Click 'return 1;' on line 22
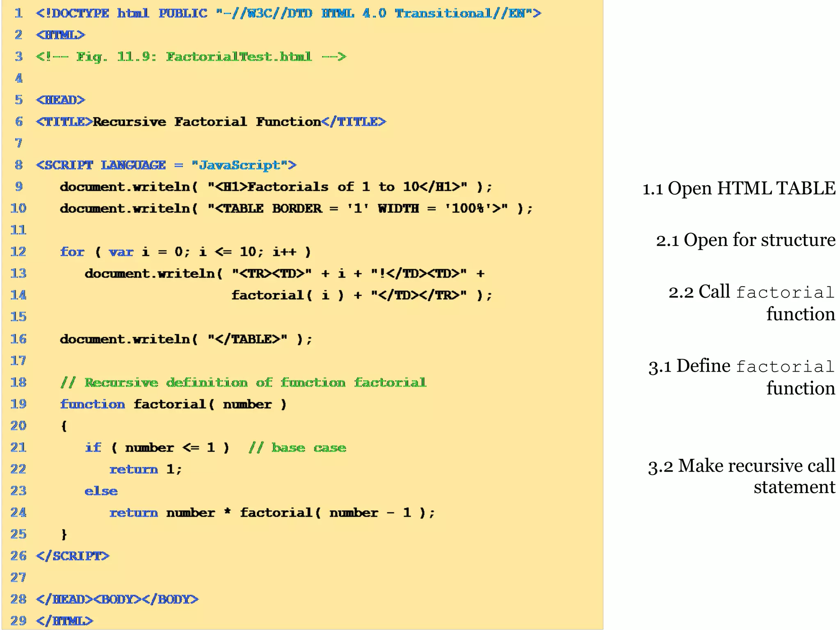The width and height of the screenshot is (840, 630). coord(146,470)
